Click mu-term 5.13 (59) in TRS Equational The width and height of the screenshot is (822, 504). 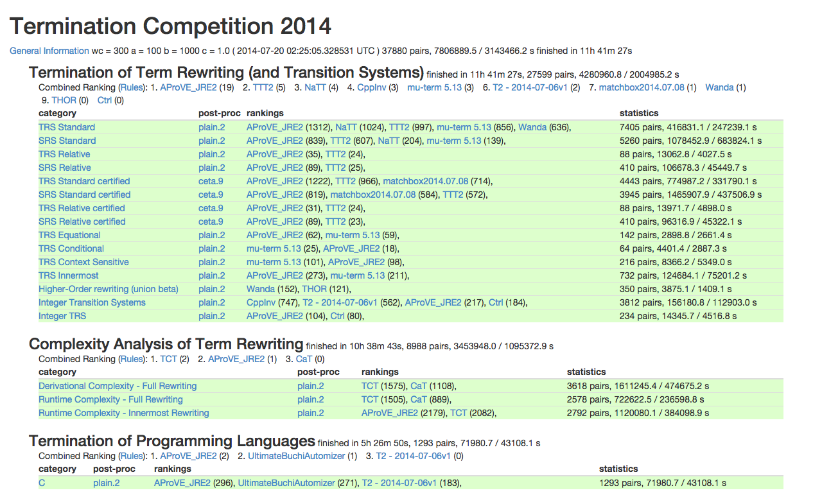click(353, 235)
